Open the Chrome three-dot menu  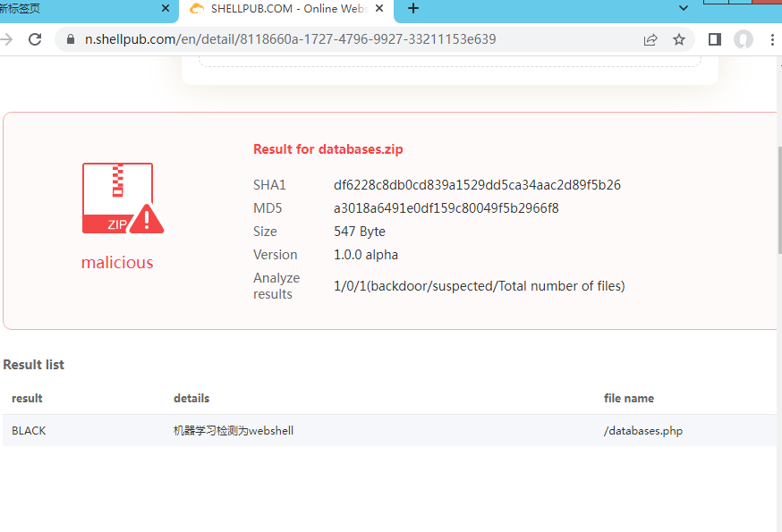772,39
